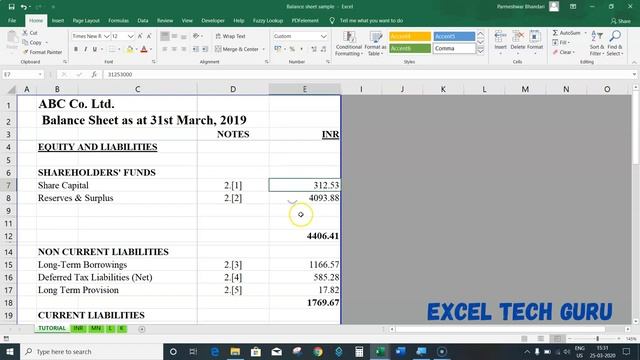
Task: Click the Save icon in quick access toolbar
Action: (x=11, y=7)
